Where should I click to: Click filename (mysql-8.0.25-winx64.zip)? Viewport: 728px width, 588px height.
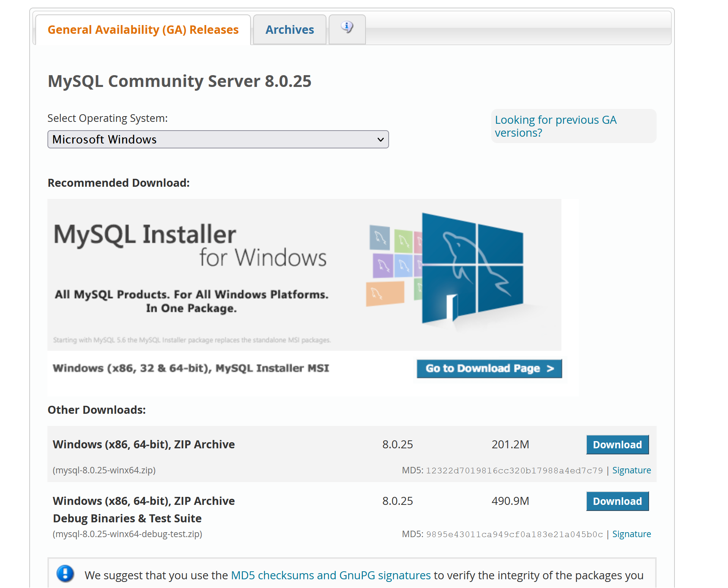(104, 470)
